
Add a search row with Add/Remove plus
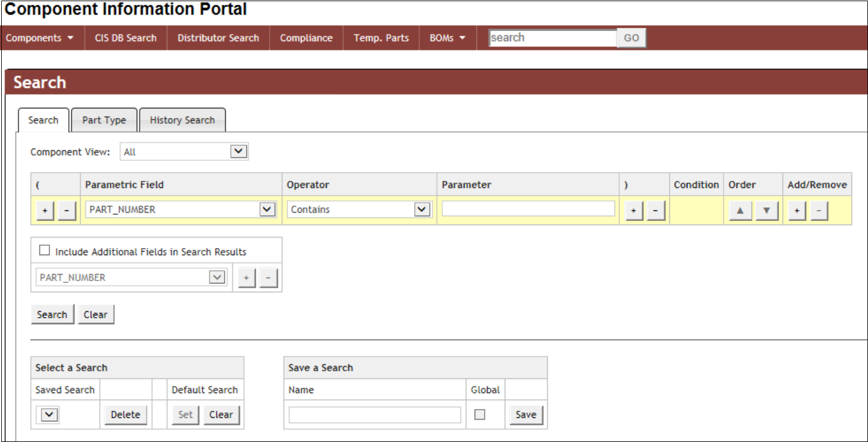click(x=797, y=210)
